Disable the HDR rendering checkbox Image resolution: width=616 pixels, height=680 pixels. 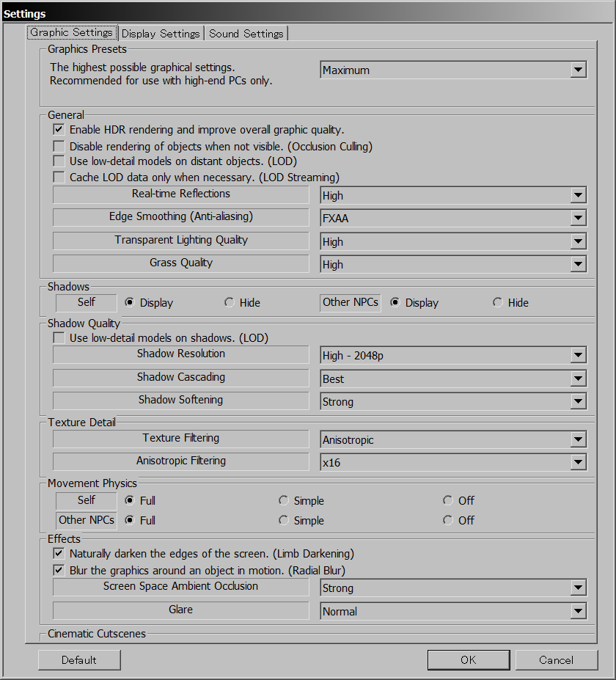pos(59,130)
